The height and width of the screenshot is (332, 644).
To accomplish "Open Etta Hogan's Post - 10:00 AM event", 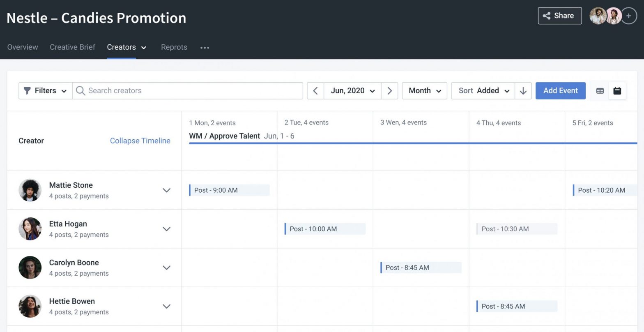I will pyautogui.click(x=325, y=229).
